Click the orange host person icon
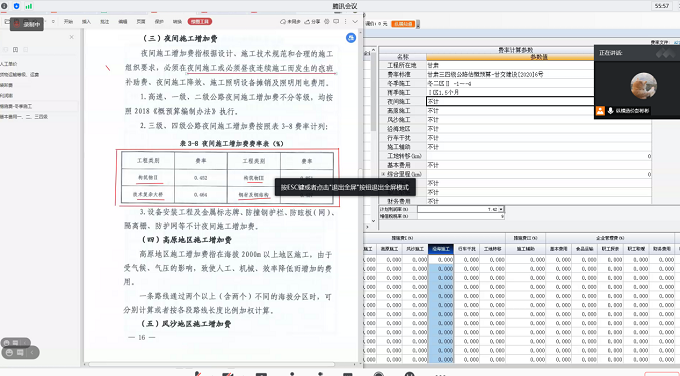 click(x=600, y=111)
